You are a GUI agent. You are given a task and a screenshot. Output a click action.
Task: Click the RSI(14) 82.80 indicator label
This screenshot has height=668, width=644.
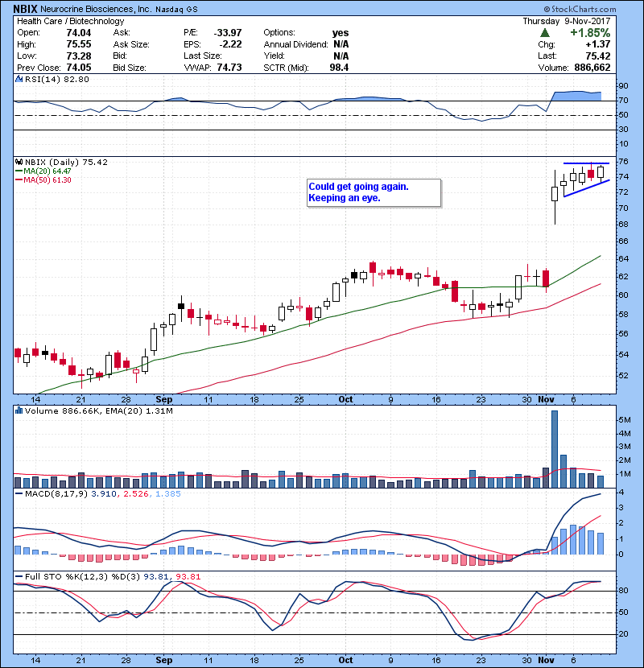[x=56, y=79]
